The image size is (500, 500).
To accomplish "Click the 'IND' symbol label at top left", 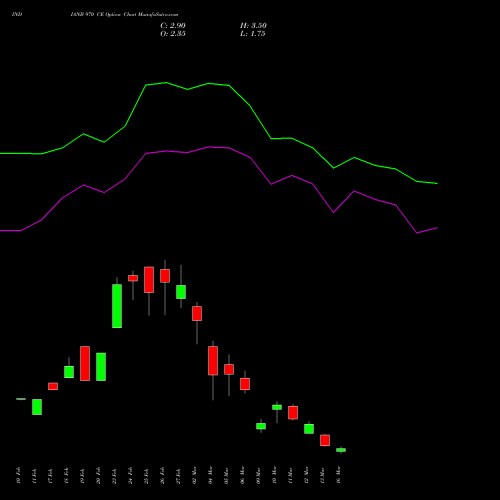I will [x=17, y=15].
